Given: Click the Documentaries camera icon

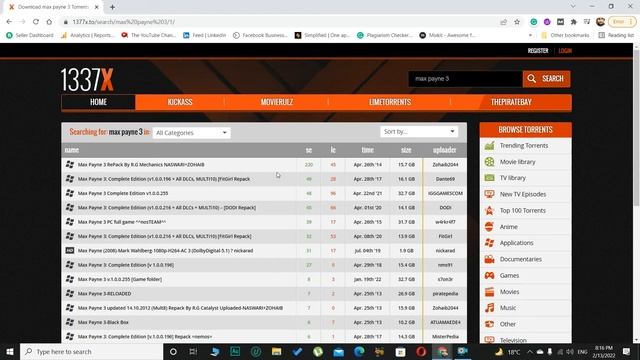Looking at the screenshot, I should [x=489, y=259].
